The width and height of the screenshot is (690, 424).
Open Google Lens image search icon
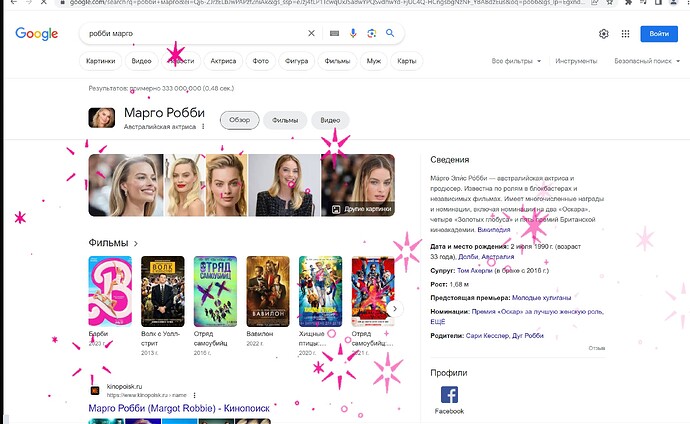pyautogui.click(x=370, y=34)
